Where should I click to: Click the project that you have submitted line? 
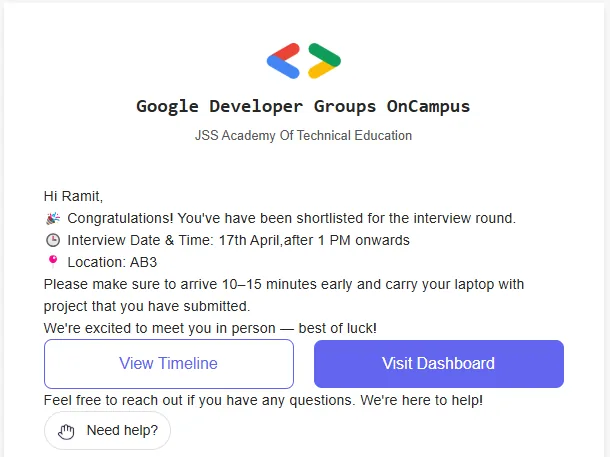147,306
